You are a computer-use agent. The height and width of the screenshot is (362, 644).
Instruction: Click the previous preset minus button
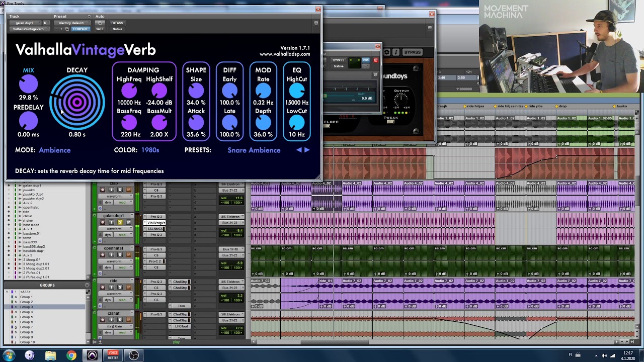click(x=56, y=29)
